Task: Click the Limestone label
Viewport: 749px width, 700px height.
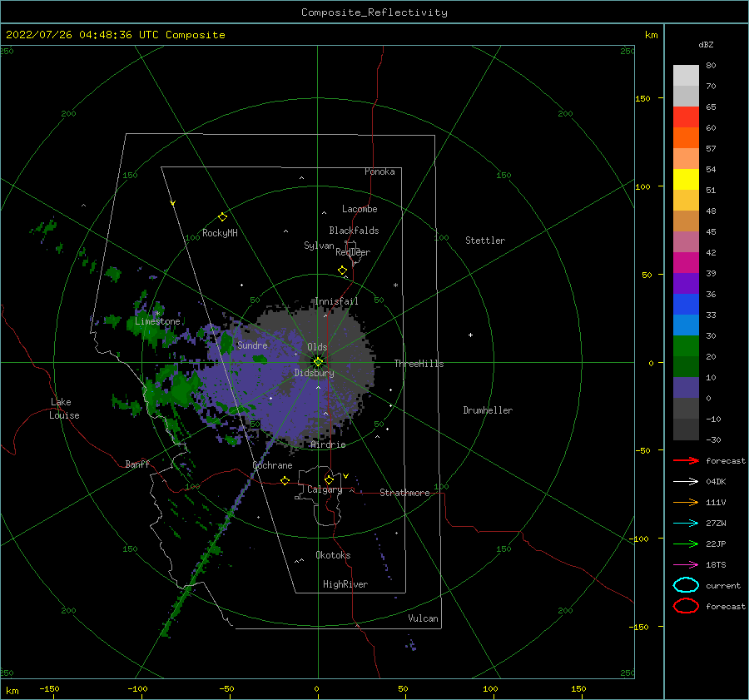Action: tap(157, 321)
